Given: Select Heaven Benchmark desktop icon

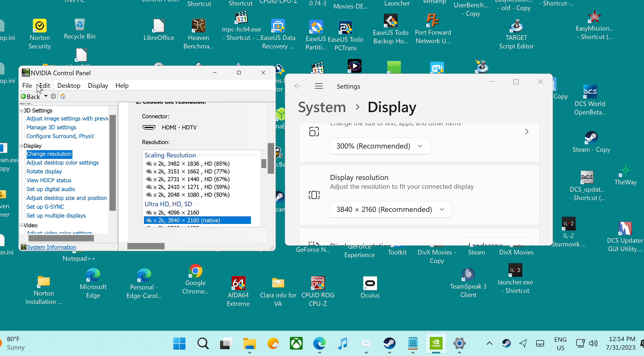Looking at the screenshot, I should pyautogui.click(x=198, y=34).
